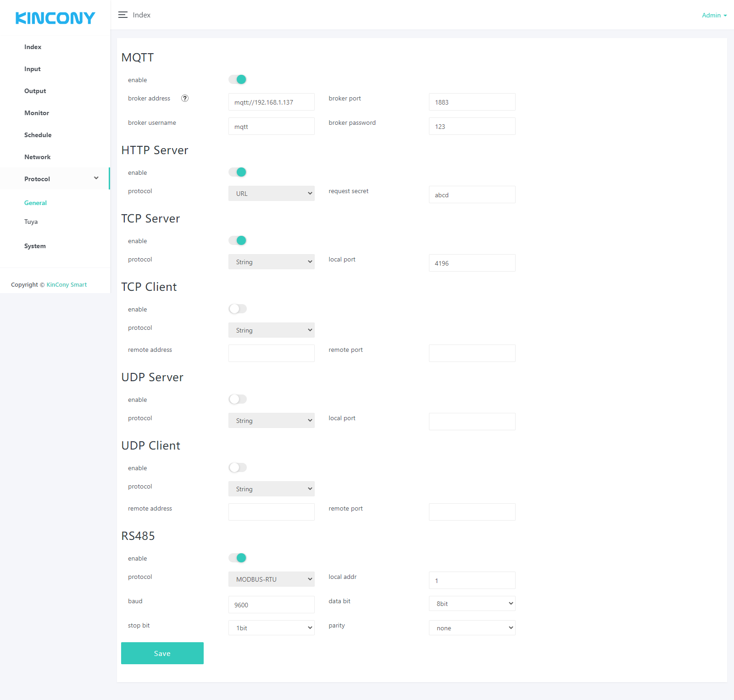The width and height of the screenshot is (734, 700).
Task: Disable the MQTT enable toggle
Action: point(238,80)
